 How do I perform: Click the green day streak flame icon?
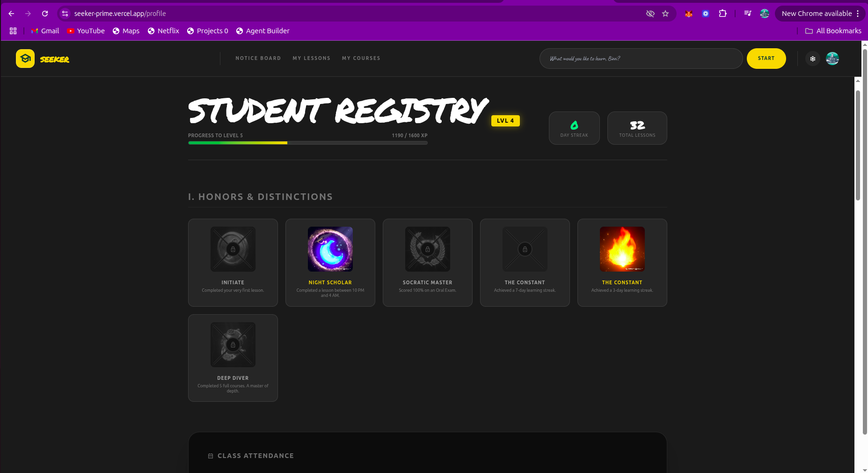574,125
